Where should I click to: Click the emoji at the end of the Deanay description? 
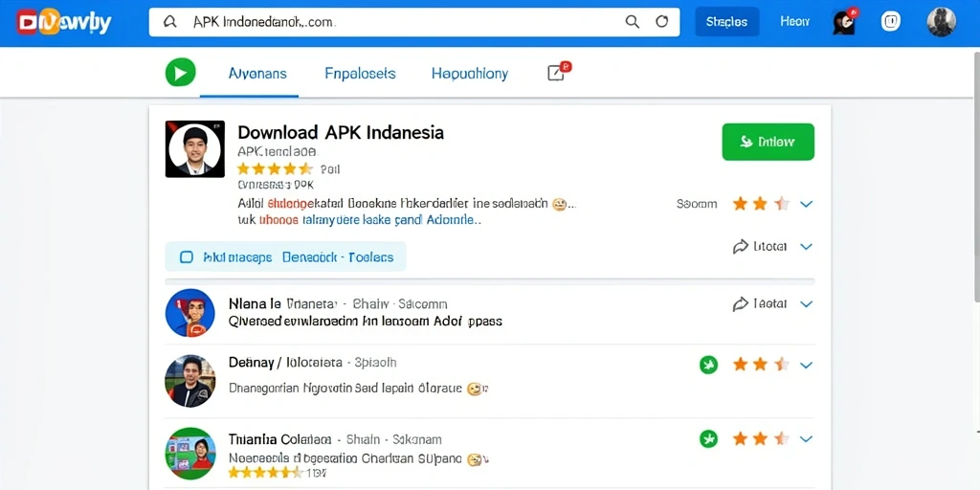475,389
